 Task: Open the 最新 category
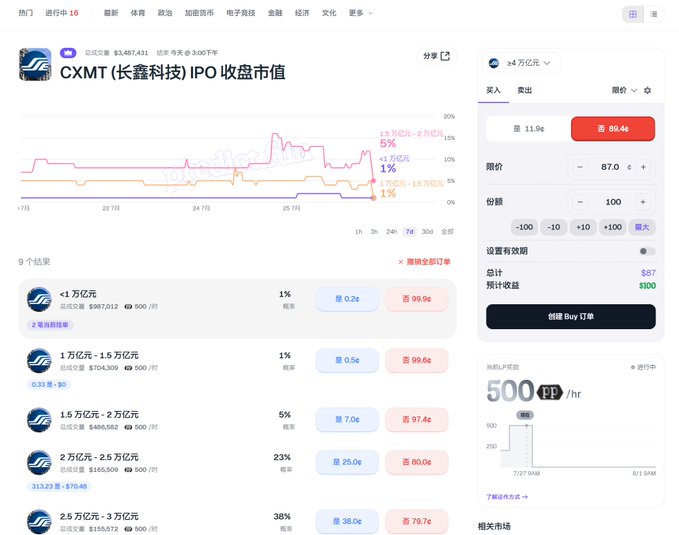(x=111, y=13)
